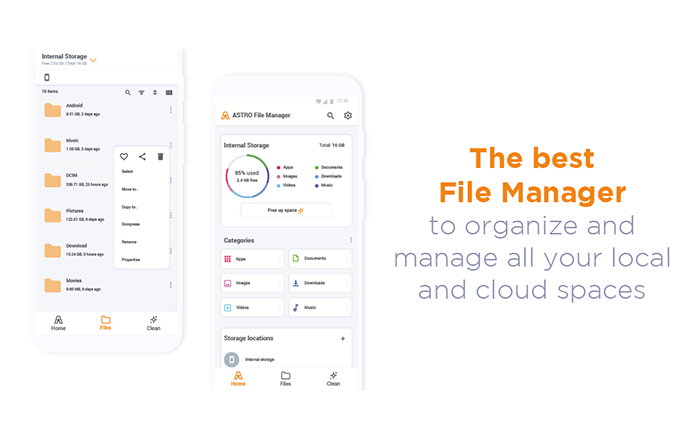Open three-dot menu for Android folder
This screenshot has height=440, width=700.
pyautogui.click(x=171, y=110)
